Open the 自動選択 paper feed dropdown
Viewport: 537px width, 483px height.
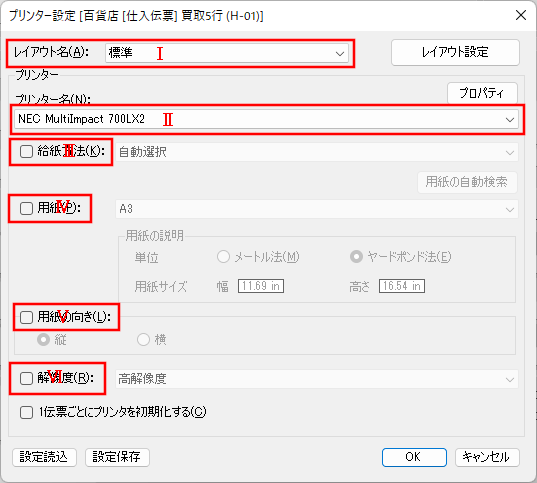click(317, 152)
